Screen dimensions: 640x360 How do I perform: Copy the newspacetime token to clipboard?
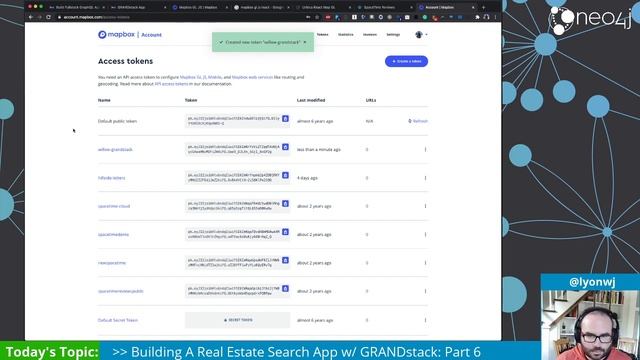tap(285, 260)
